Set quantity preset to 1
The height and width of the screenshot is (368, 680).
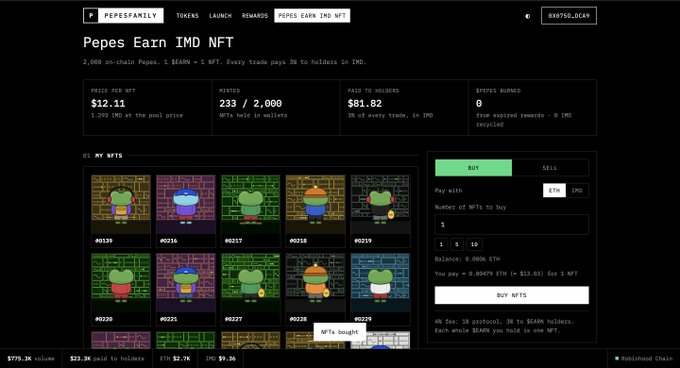[441, 244]
